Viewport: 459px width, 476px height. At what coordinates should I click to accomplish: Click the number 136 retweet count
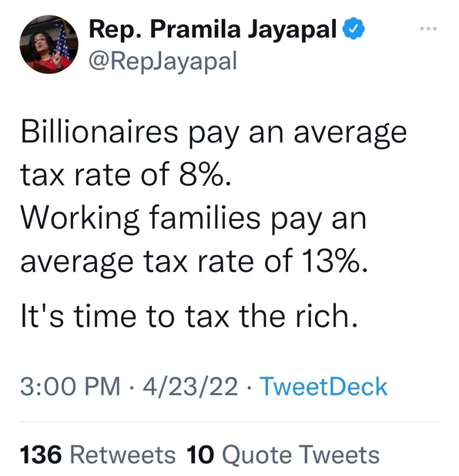[x=41, y=454]
